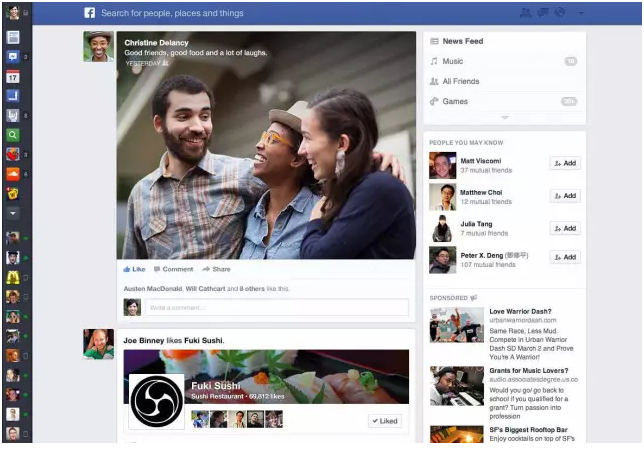Open chat with contact wearing police hat
This screenshot has height=463, width=644.
click(13, 258)
